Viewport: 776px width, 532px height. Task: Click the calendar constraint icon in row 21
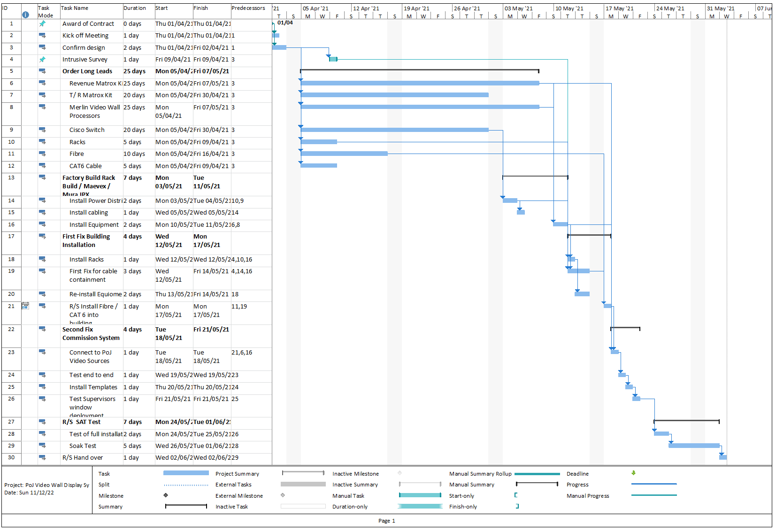[x=25, y=306]
